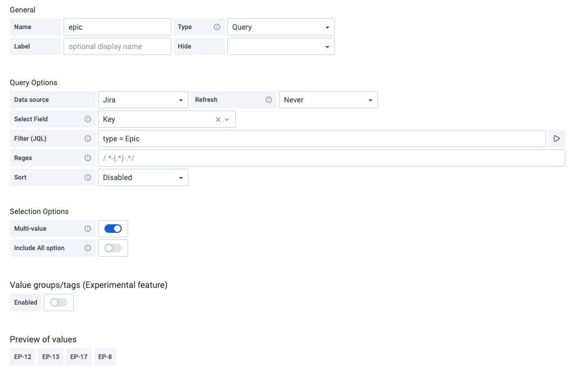Select the EP-12 preview value

click(22, 356)
